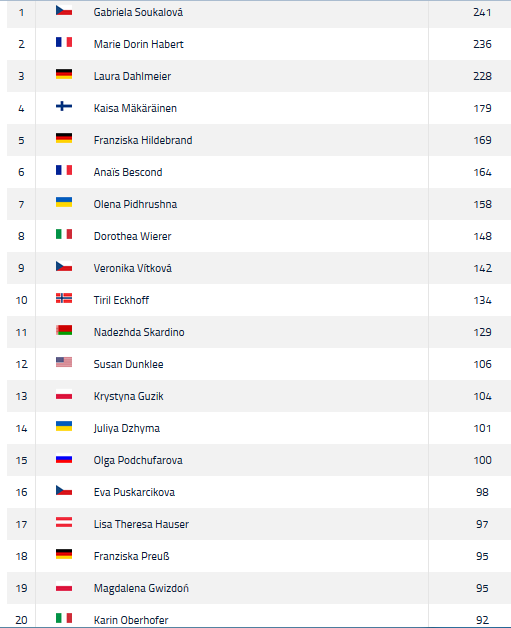The image size is (511, 628).
Task: Click the 241 points score in first row
Action: tap(482, 12)
